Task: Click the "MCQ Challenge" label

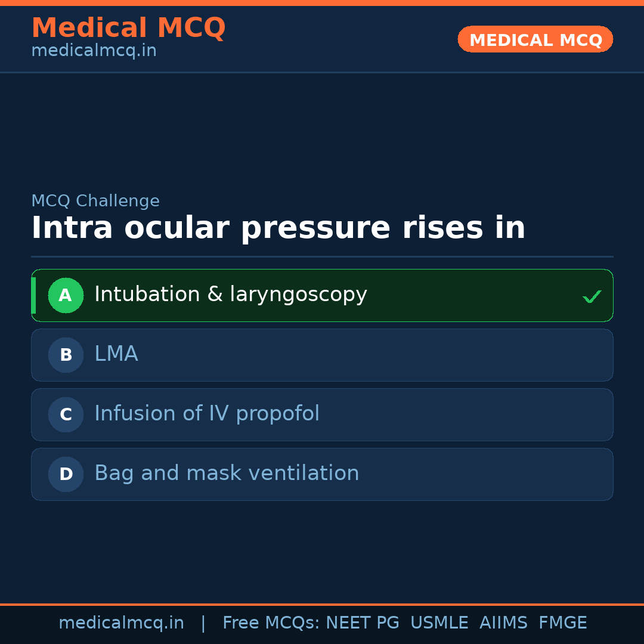Action: point(95,201)
